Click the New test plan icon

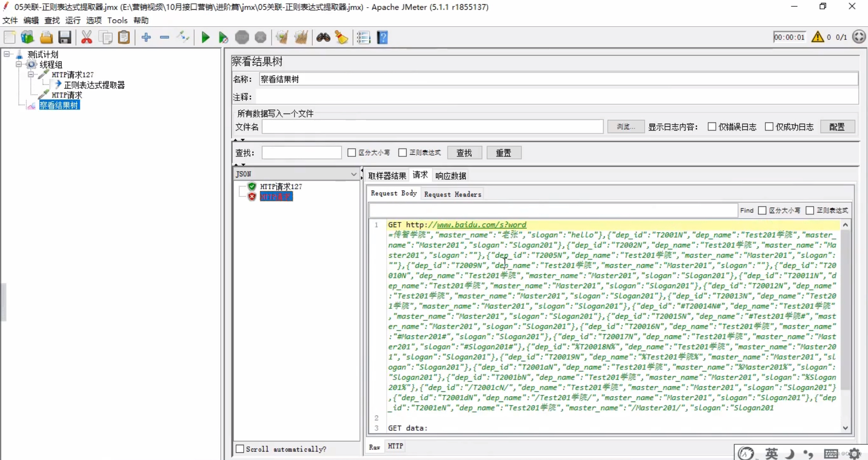9,37
